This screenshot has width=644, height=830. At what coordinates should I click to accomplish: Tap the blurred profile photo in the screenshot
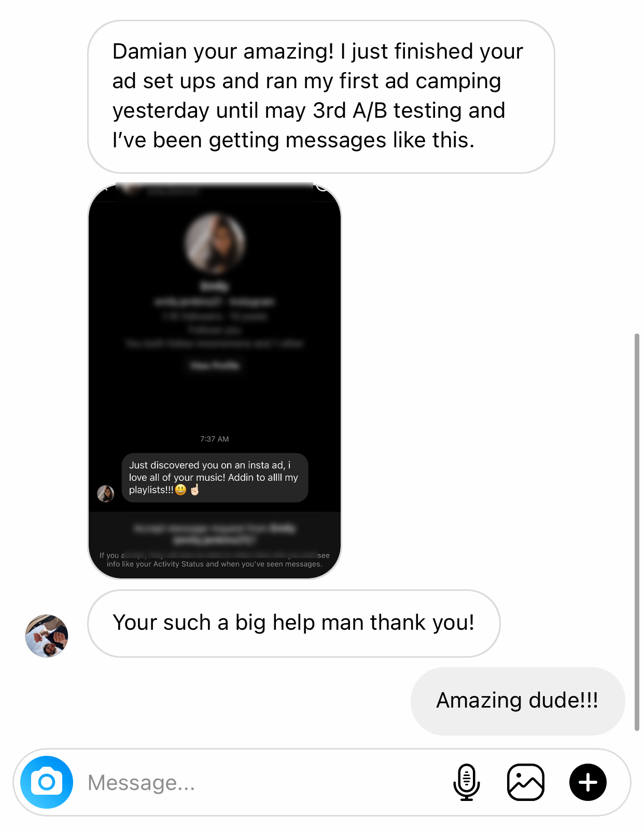click(x=215, y=243)
